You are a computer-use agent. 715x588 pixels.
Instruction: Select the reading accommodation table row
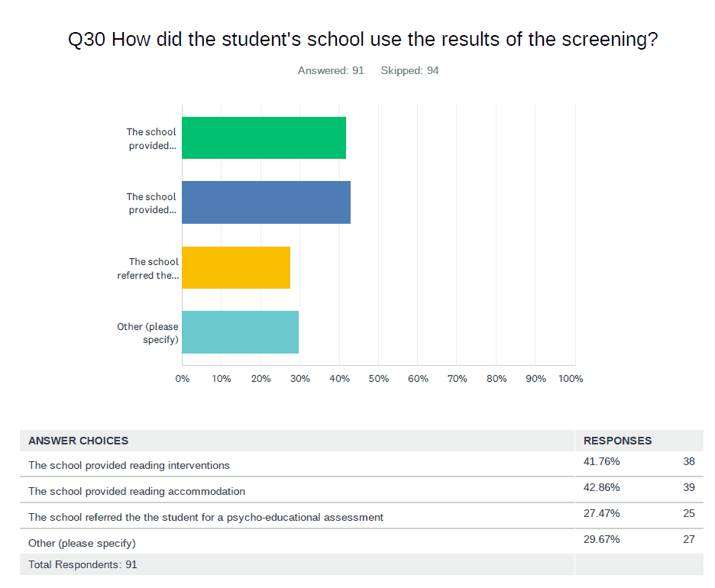click(x=137, y=491)
